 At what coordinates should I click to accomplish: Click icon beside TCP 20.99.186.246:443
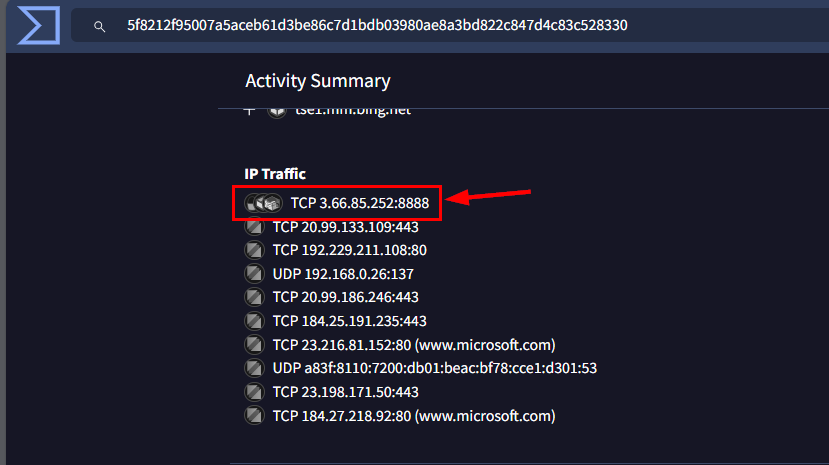254,297
